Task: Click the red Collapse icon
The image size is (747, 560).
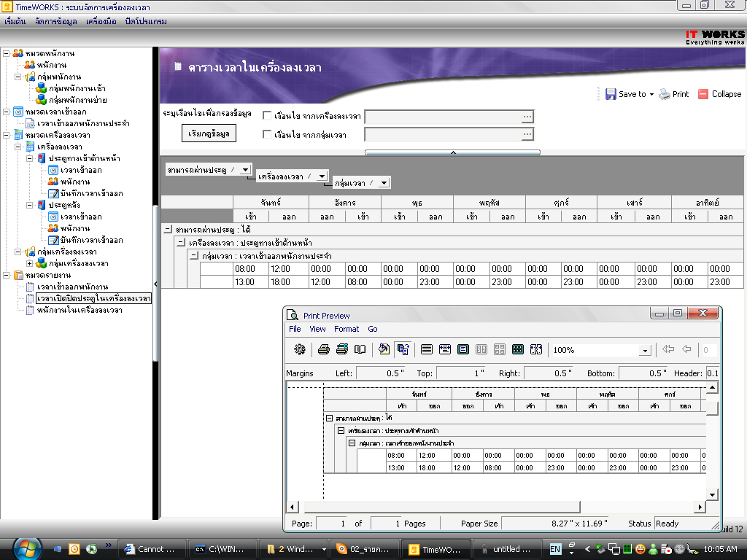Action: click(703, 94)
